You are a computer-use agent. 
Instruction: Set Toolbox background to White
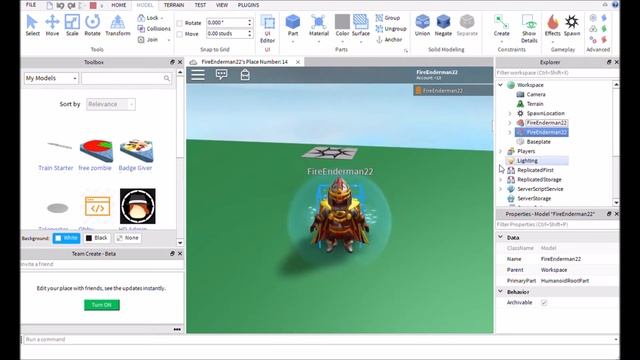[67, 238]
